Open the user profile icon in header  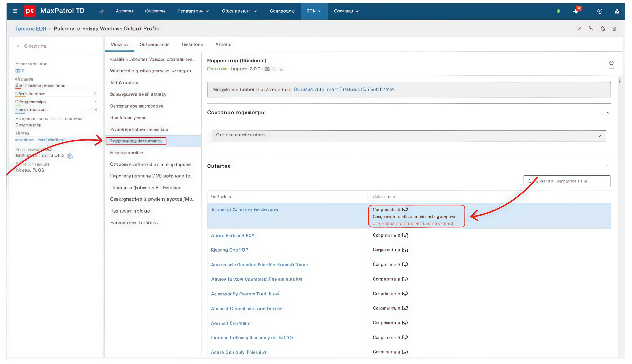click(617, 11)
